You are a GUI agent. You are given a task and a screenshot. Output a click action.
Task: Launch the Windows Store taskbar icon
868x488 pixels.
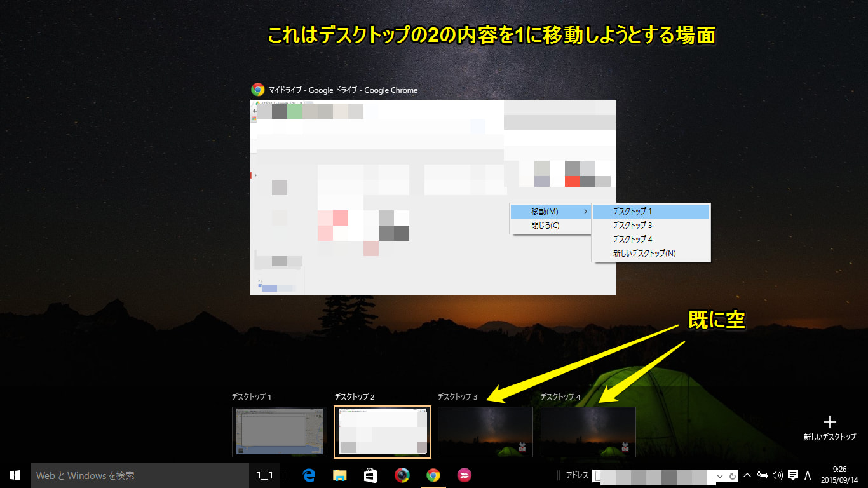pyautogui.click(x=370, y=475)
